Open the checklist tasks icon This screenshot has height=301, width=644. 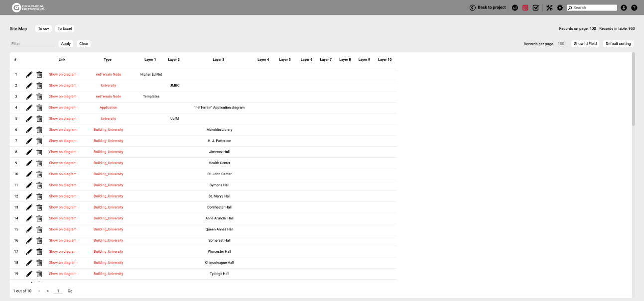pos(536,7)
